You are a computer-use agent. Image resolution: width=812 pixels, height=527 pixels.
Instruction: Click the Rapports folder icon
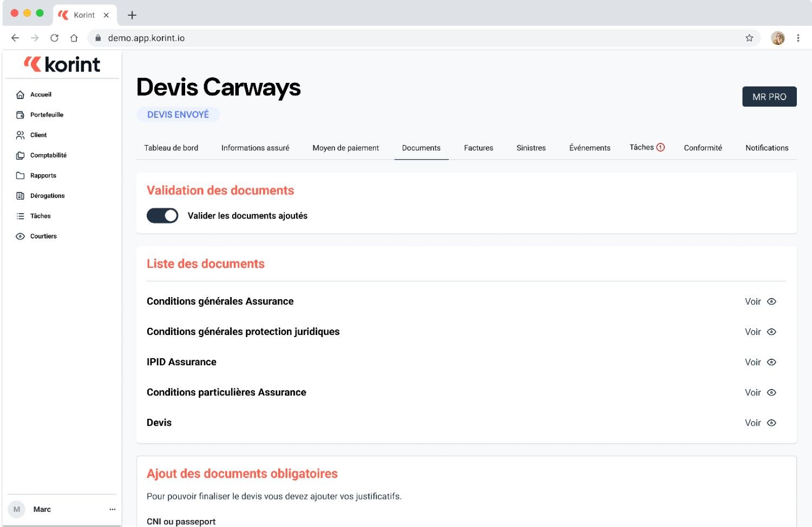point(20,176)
